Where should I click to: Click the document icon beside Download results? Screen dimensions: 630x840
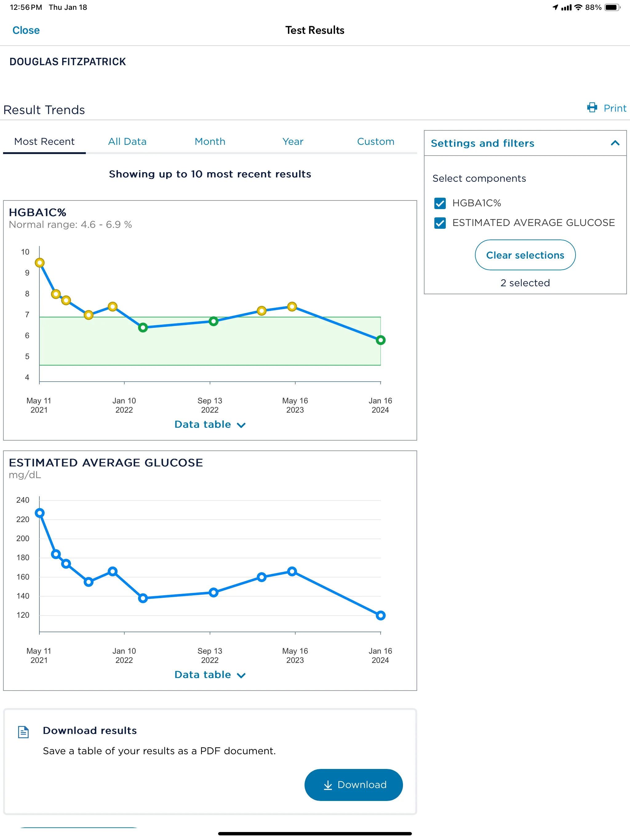(x=24, y=732)
